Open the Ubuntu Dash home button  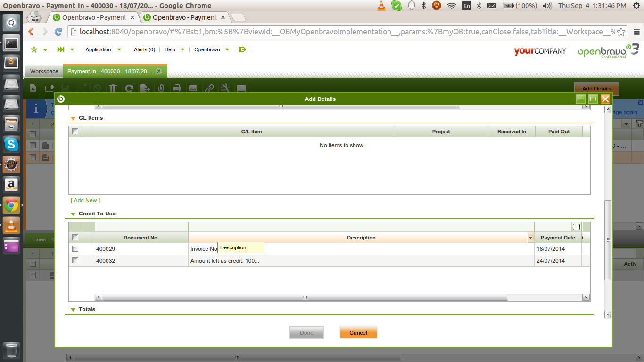click(x=12, y=22)
